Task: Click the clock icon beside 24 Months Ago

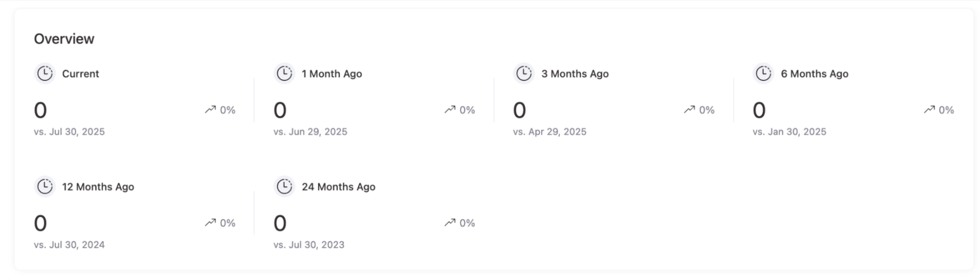Action: 284,187
